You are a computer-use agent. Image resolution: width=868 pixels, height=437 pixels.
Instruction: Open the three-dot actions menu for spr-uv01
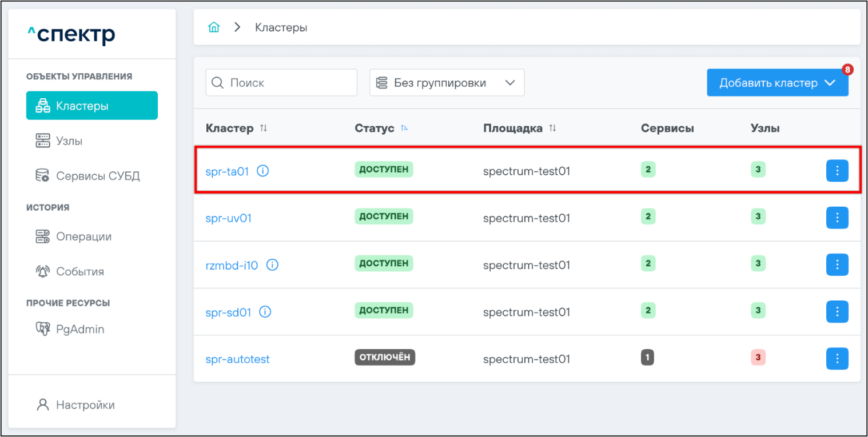click(x=837, y=218)
